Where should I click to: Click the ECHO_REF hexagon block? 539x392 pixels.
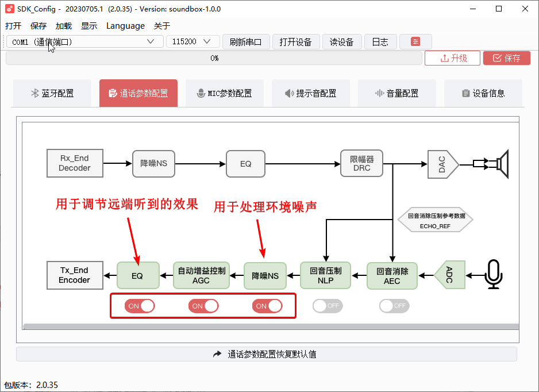[435, 220]
